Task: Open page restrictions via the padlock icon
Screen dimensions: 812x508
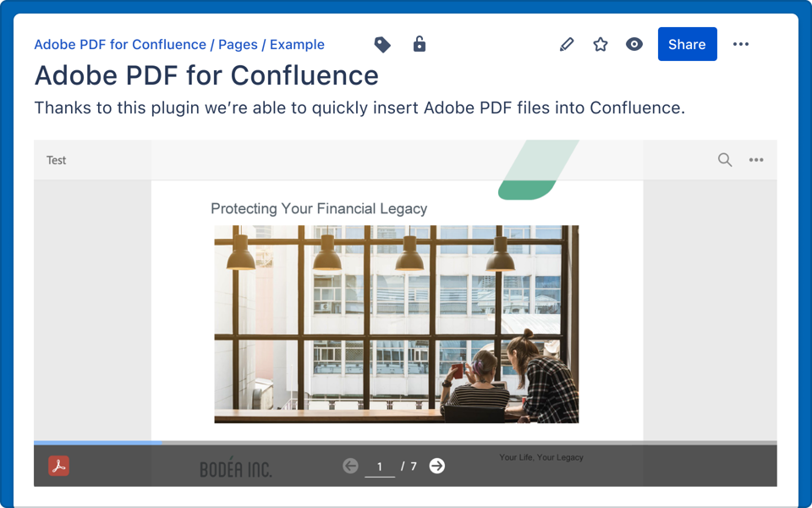Action: (x=420, y=44)
